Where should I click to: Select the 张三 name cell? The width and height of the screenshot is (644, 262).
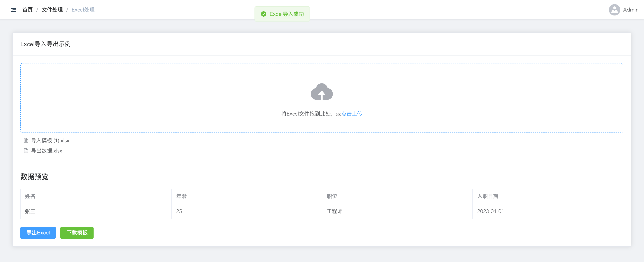(96, 211)
